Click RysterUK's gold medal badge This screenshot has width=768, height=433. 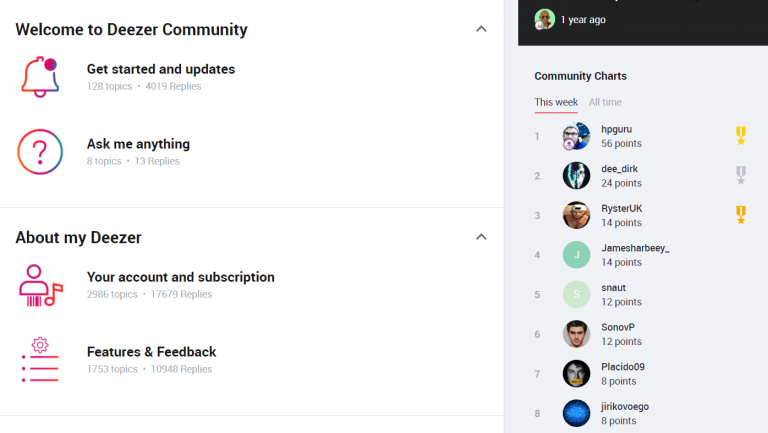point(741,215)
